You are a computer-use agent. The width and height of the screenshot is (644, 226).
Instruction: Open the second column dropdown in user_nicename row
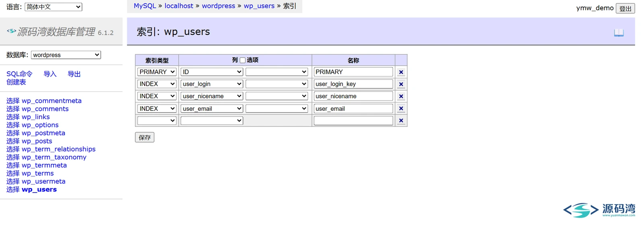click(277, 96)
